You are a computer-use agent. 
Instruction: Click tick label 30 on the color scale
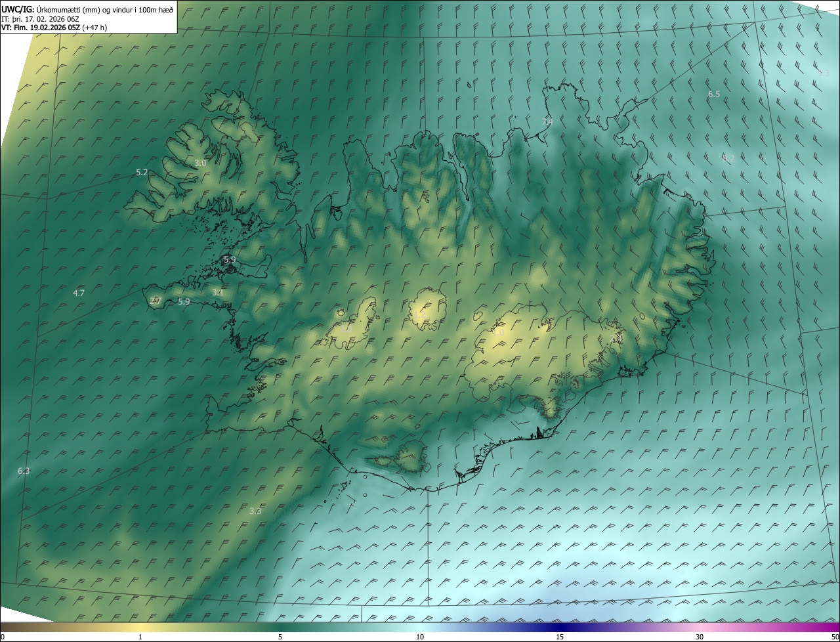pos(700,637)
